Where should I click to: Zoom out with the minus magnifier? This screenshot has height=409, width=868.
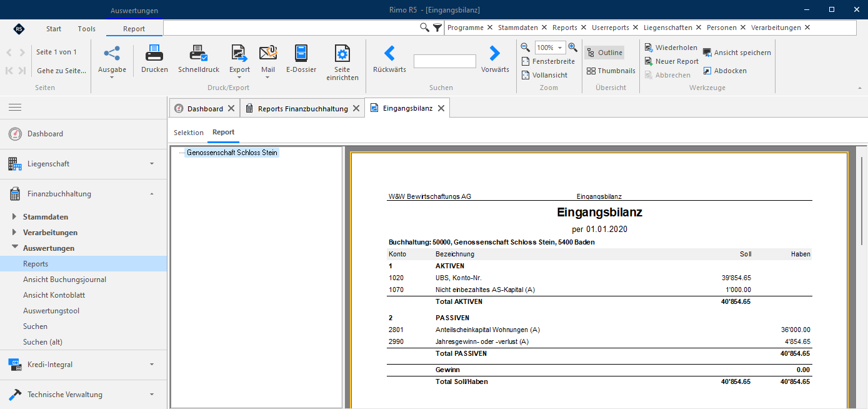526,48
